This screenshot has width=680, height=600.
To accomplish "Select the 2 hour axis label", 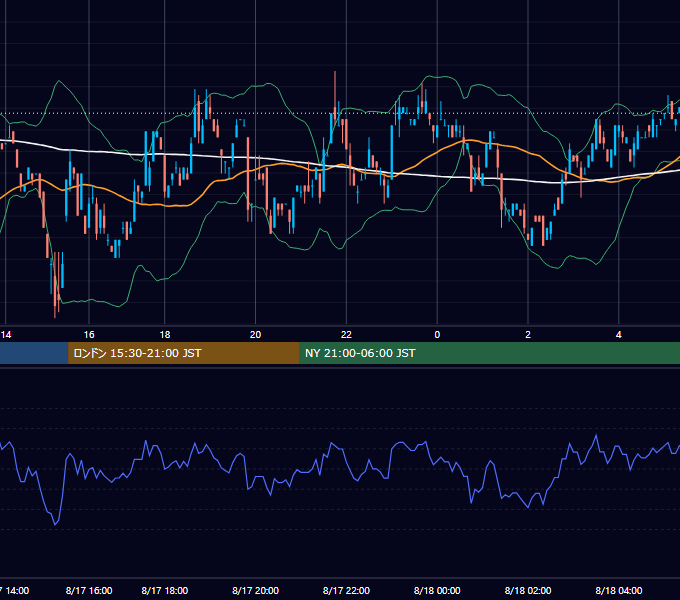I will [x=528, y=335].
